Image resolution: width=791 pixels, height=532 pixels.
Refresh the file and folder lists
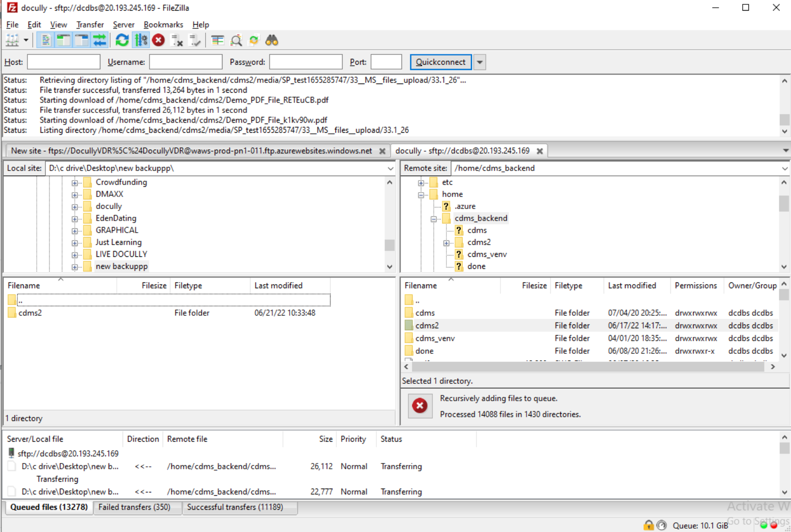click(122, 41)
